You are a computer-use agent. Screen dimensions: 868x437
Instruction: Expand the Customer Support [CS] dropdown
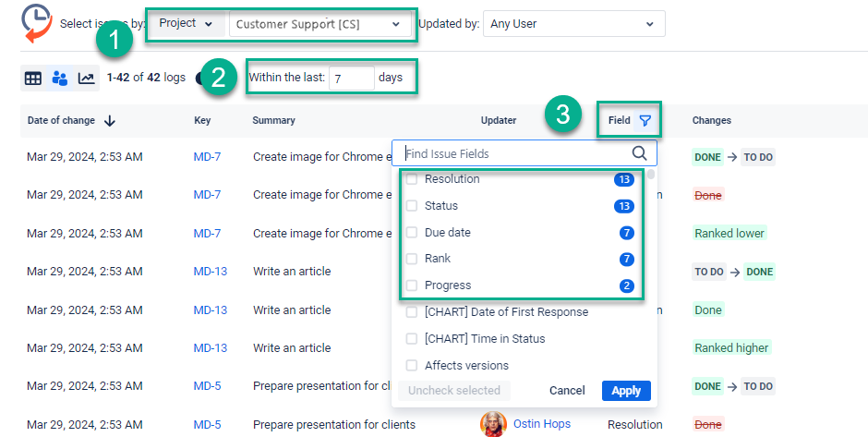[319, 24]
